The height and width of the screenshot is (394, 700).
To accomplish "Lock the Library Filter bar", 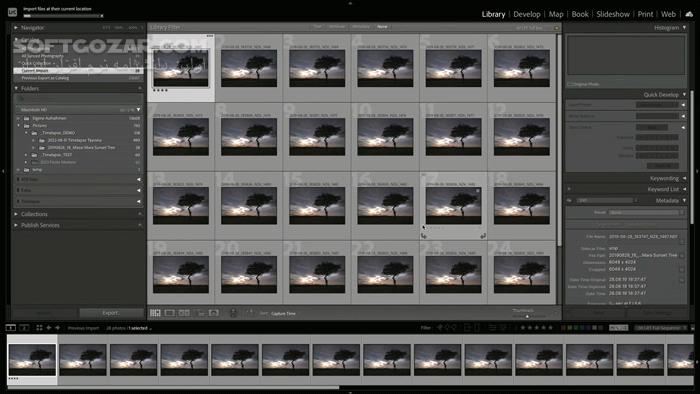I will (556, 28).
